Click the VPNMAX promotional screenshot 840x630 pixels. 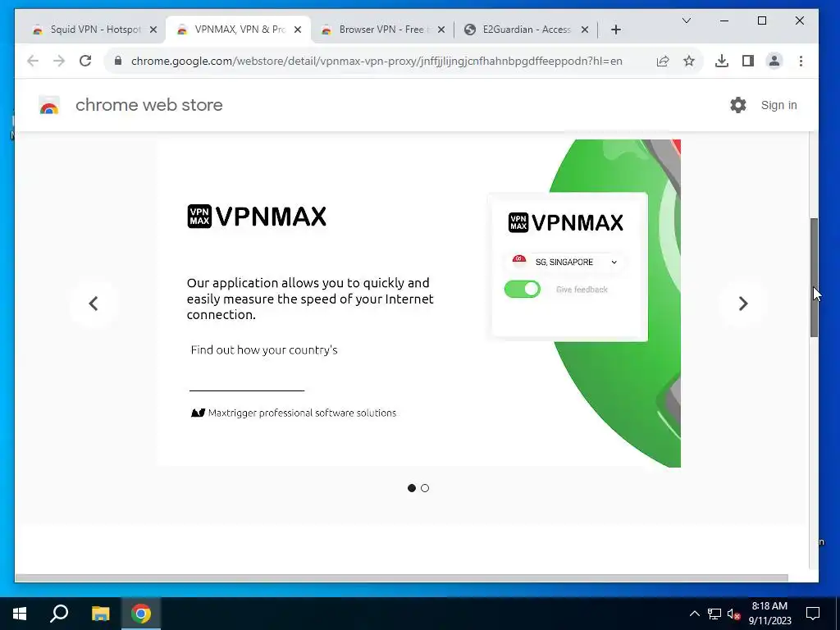point(419,304)
